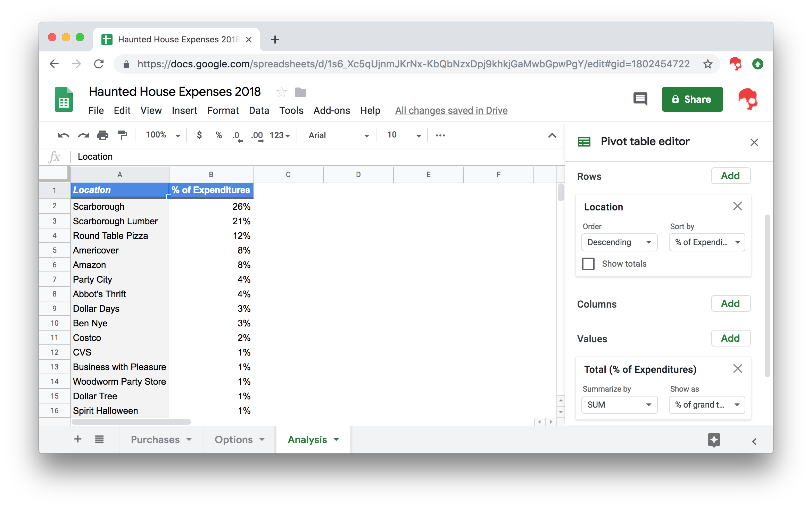Click the Explore icon at bottom right
This screenshot has width=812, height=509.
pos(714,440)
